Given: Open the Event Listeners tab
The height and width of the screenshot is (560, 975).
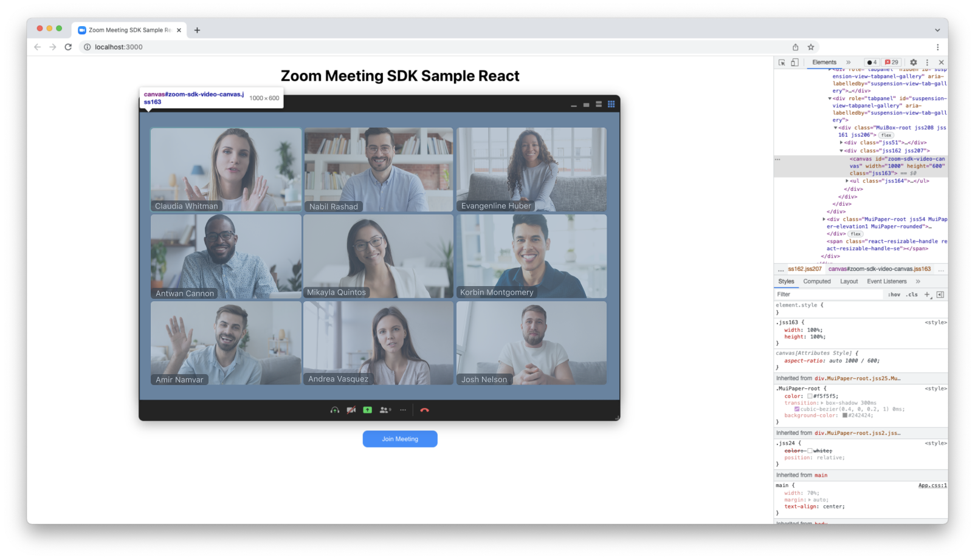Looking at the screenshot, I should point(887,281).
